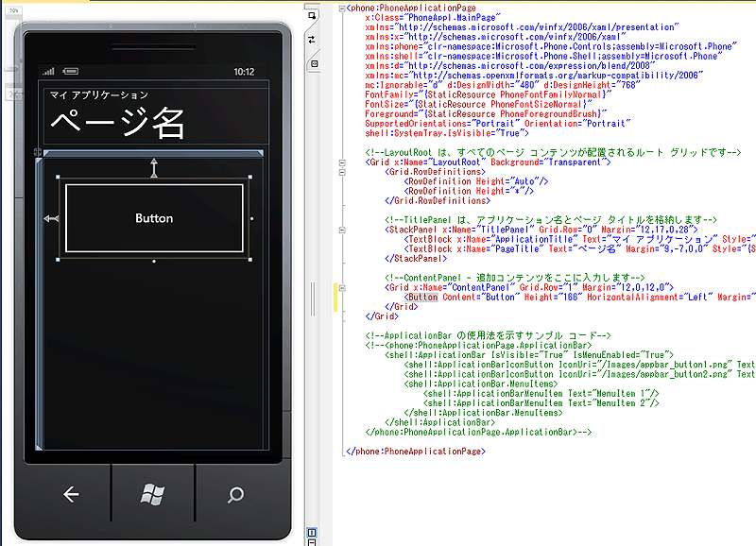The image size is (756, 546).
Task: Click the MenuItem 2 line in XAML
Action: 541,403
